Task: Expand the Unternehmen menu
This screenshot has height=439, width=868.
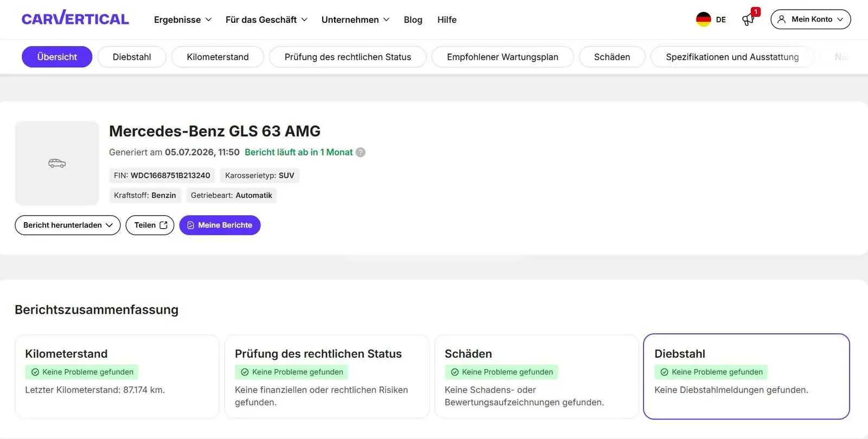Action: 355,20
